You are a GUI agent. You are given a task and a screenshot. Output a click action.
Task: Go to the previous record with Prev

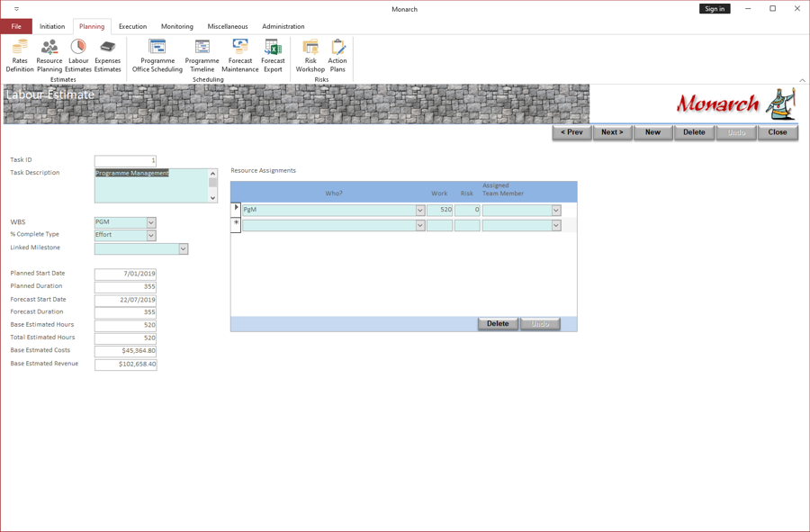(x=571, y=132)
